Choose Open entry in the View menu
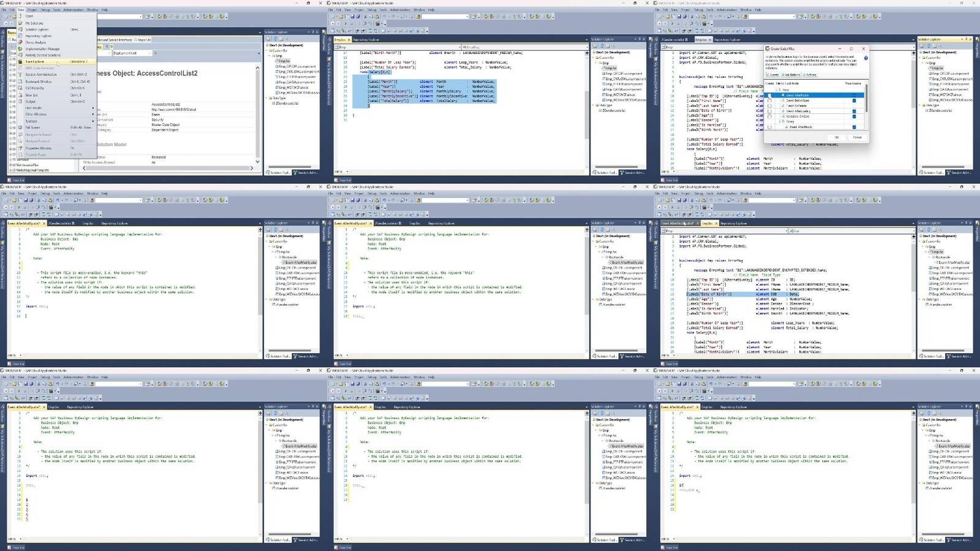This screenshot has width=980, height=551. pyautogui.click(x=29, y=17)
